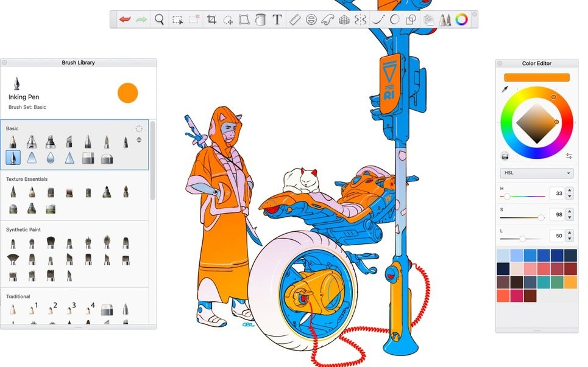Select the Magnifier zoom tool
588x367 pixels.
point(159,19)
